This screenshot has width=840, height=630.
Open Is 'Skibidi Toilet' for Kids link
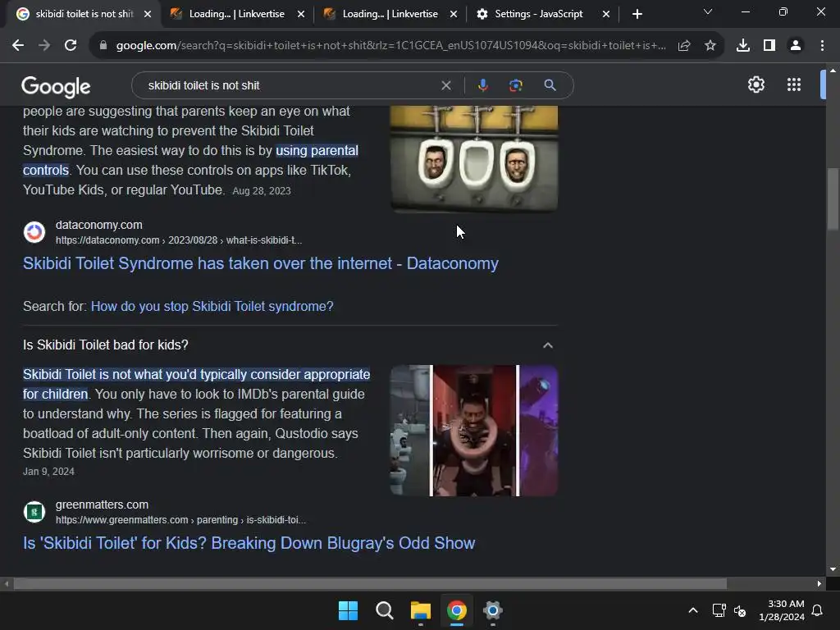click(249, 543)
